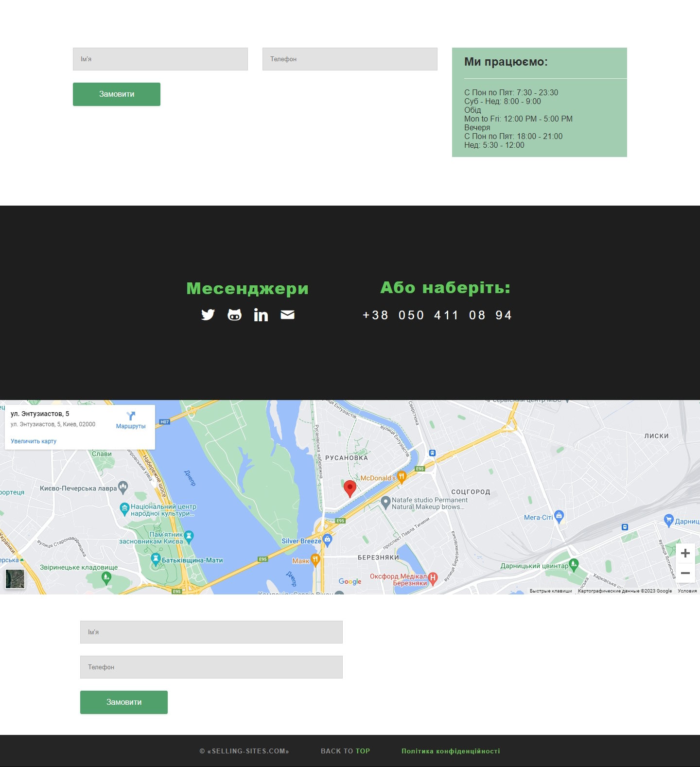Click the red map location pin
Screen dimensions: 700x767
tap(350, 488)
